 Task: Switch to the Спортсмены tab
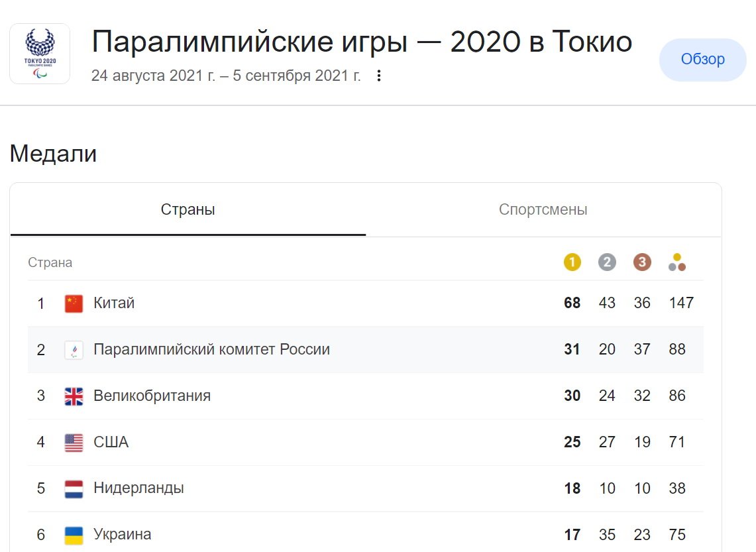coord(543,210)
